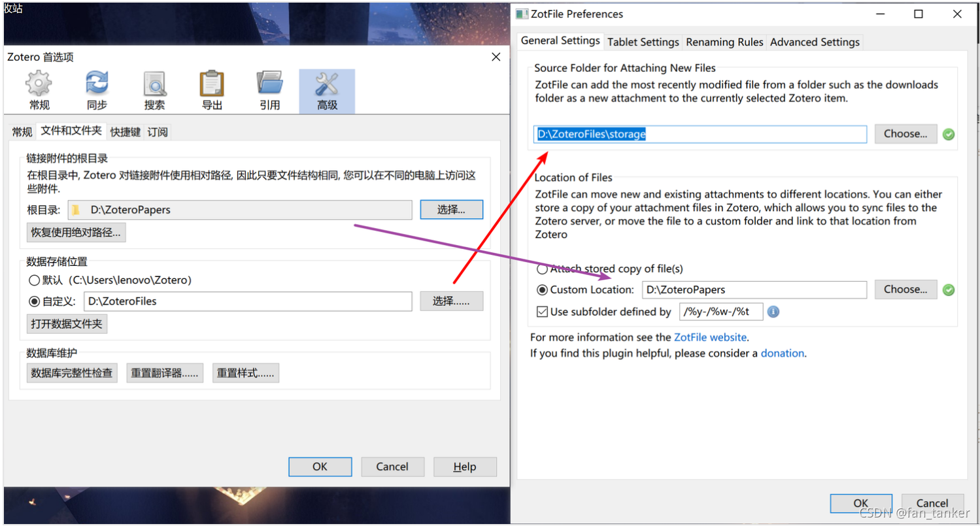The height and width of the screenshot is (526, 980).
Task: Click 重置样式 reset styles button
Action: click(x=246, y=373)
